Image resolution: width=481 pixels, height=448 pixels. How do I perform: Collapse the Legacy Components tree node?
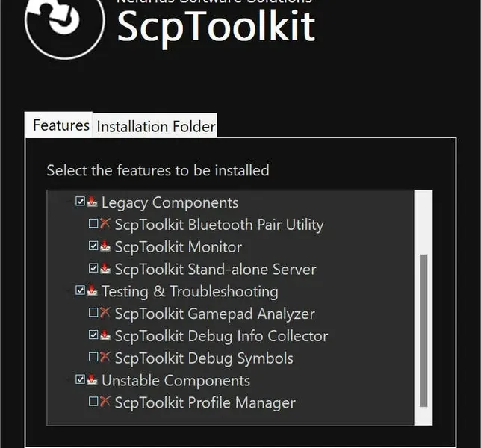[68, 202]
